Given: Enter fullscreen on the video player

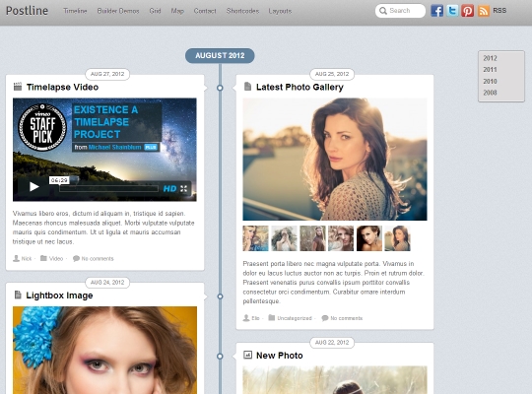Looking at the screenshot, I should coord(183,189).
